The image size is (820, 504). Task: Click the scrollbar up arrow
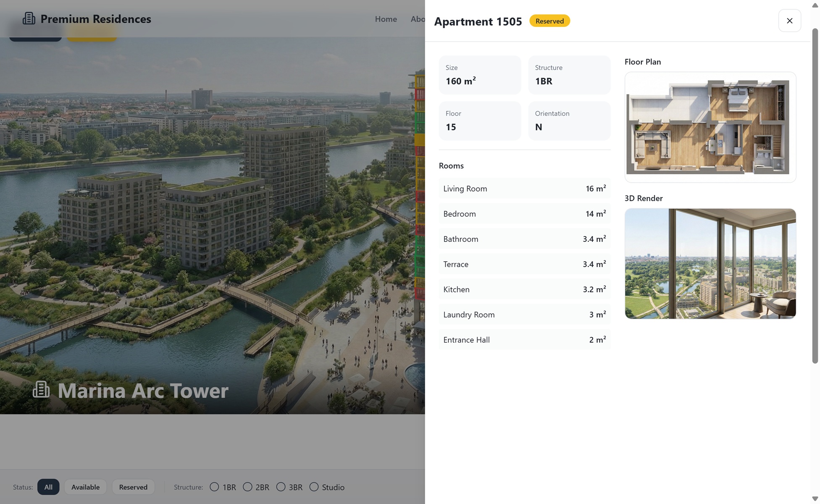tap(815, 5)
